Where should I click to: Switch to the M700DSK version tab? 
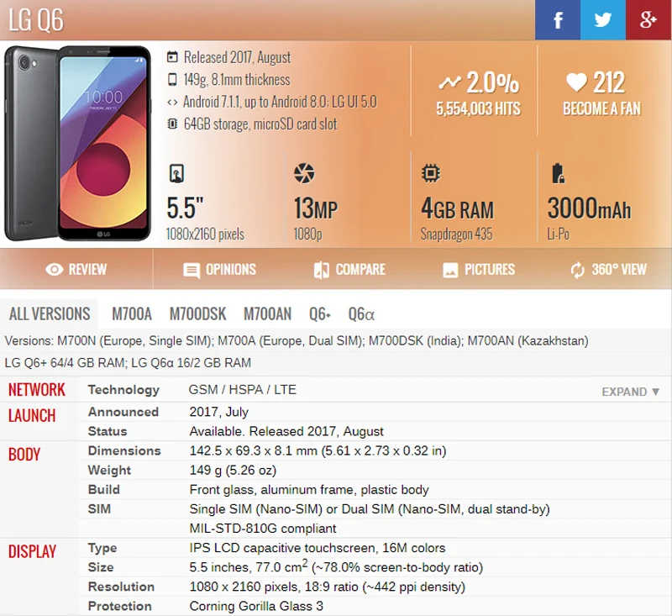point(197,313)
